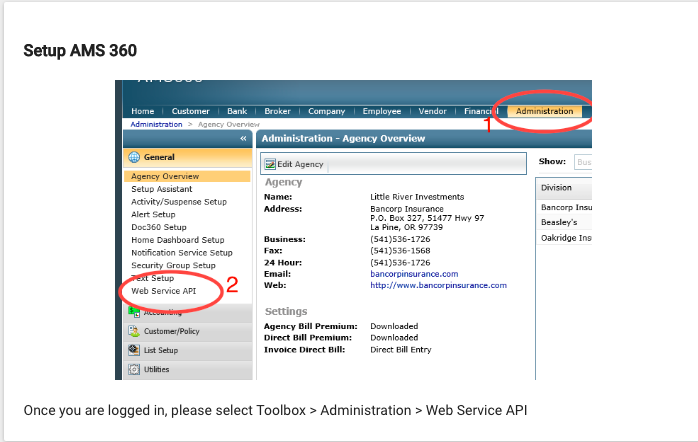Image resolution: width=698 pixels, height=442 pixels.
Task: Click the Administration tab
Action: (x=544, y=111)
